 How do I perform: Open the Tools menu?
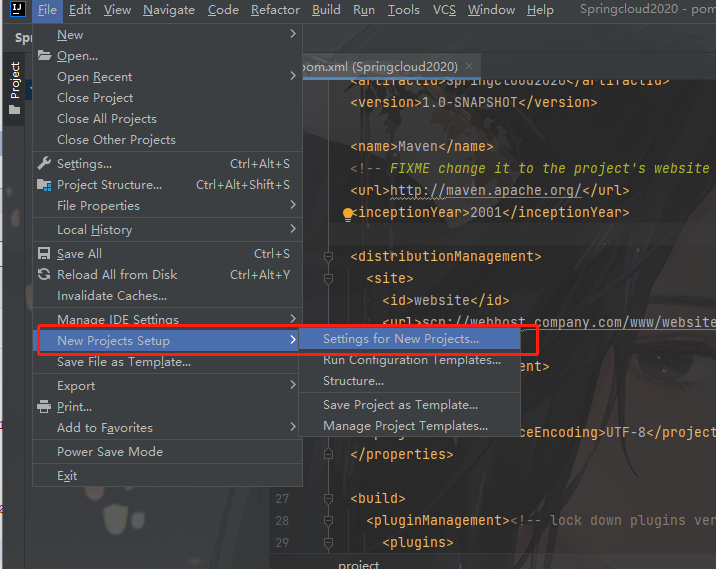coord(404,10)
